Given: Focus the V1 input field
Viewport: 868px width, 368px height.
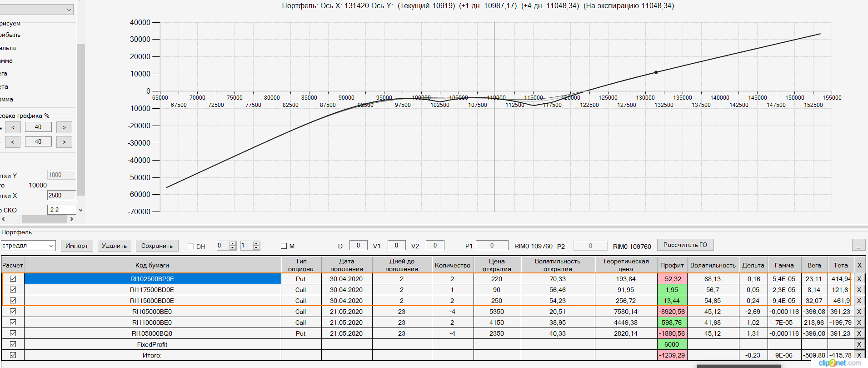Looking at the screenshot, I should coord(397,246).
